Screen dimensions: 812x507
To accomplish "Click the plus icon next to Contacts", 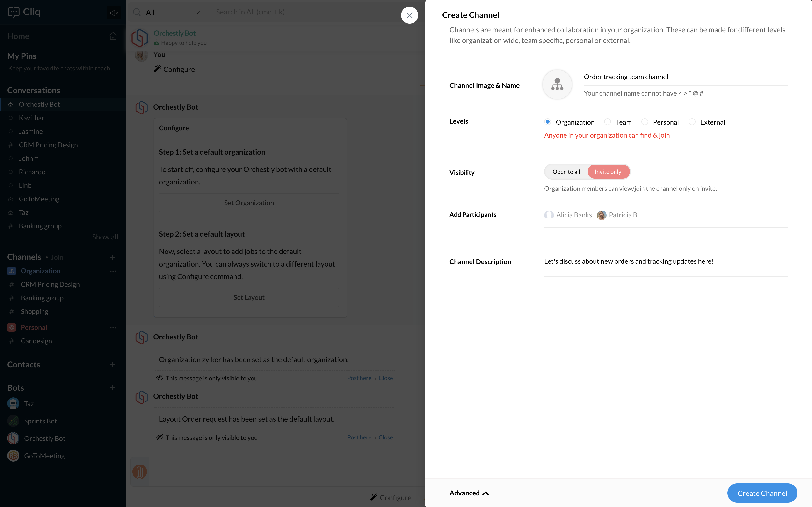I will coord(112,365).
